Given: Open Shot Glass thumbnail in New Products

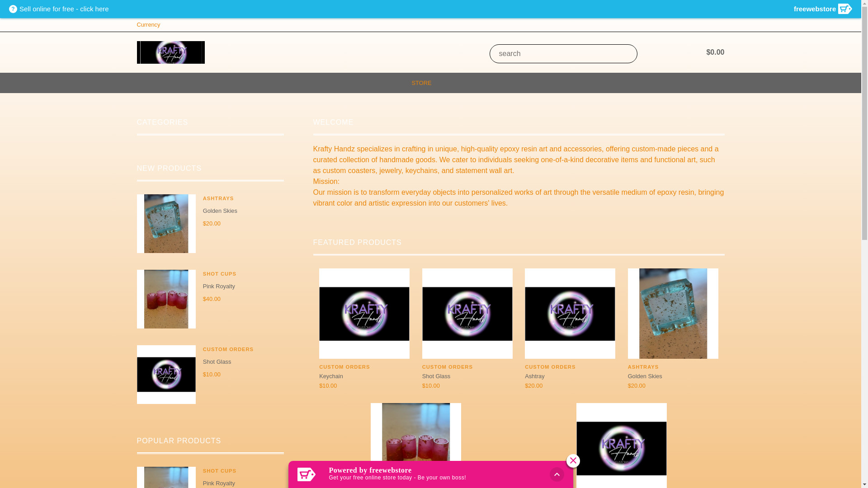Looking at the screenshot, I should pyautogui.click(x=166, y=375).
